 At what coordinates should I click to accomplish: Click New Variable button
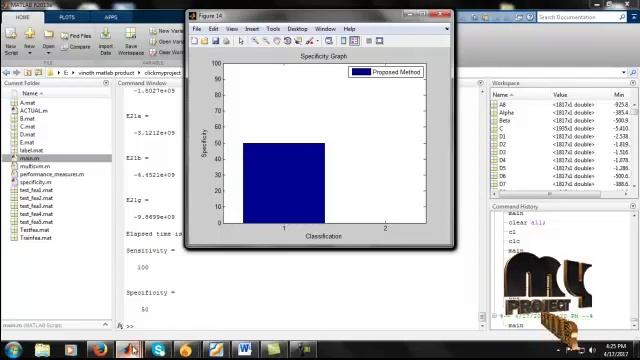[166, 31]
